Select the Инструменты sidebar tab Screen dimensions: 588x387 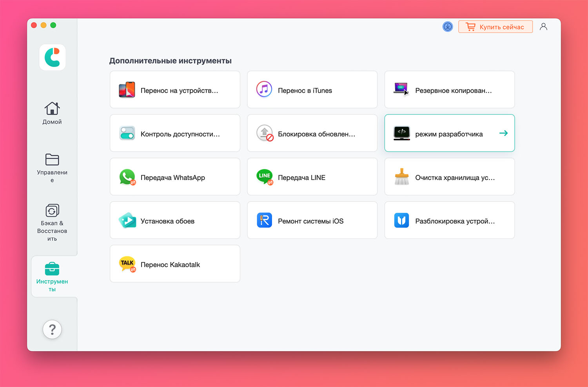pyautogui.click(x=52, y=277)
